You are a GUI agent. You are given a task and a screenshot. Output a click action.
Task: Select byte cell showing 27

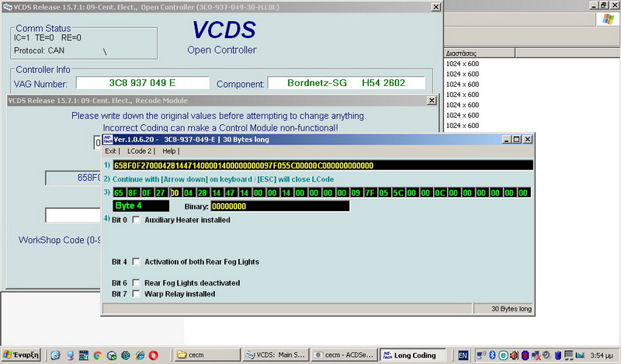[x=161, y=193]
